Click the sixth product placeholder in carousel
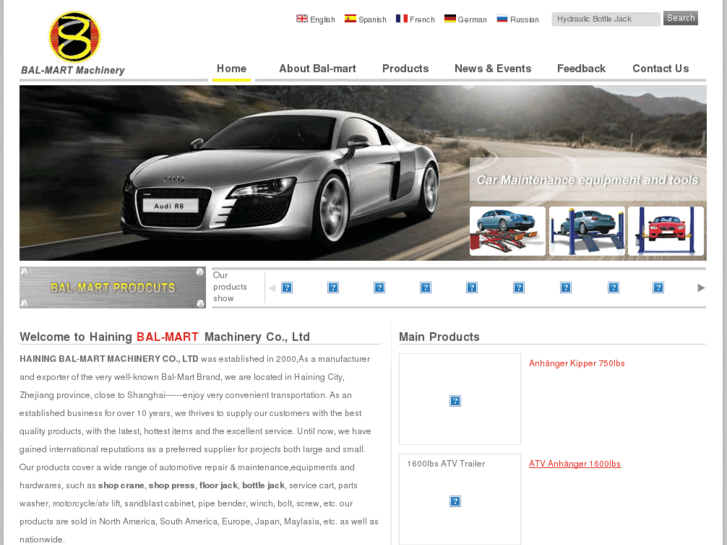 pyautogui.click(x=519, y=288)
